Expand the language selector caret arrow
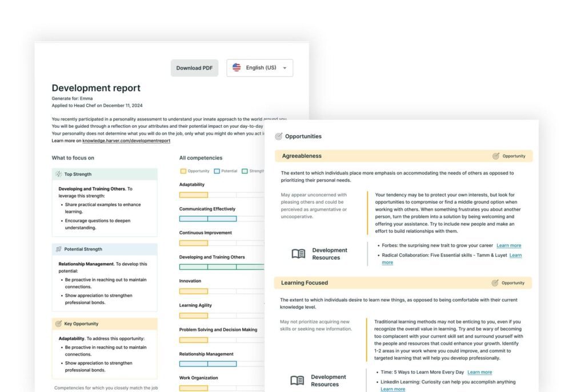 285,68
